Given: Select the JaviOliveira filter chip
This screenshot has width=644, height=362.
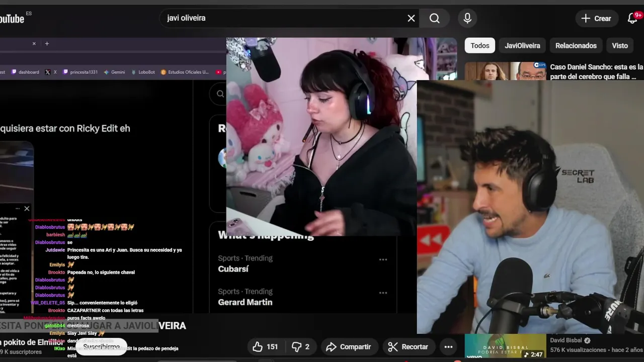Looking at the screenshot, I should [x=522, y=46].
